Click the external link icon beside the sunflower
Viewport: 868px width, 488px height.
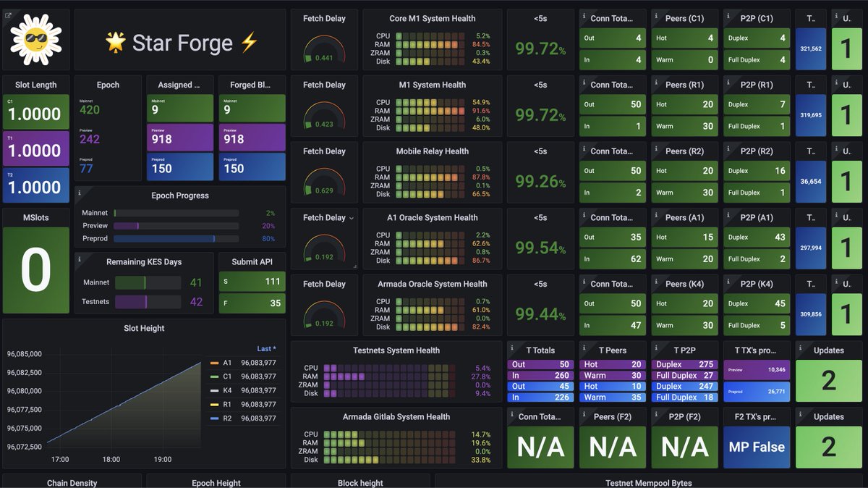pyautogui.click(x=8, y=15)
